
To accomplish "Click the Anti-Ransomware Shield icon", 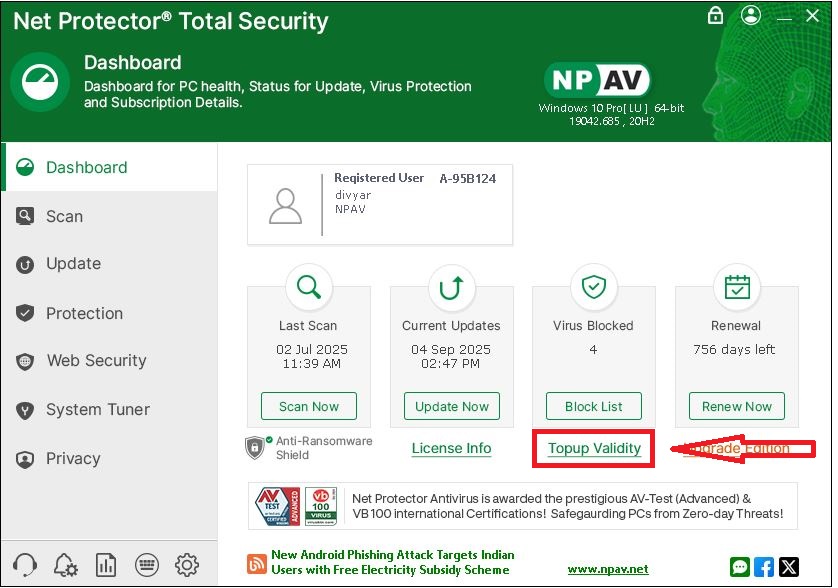I will tap(256, 447).
